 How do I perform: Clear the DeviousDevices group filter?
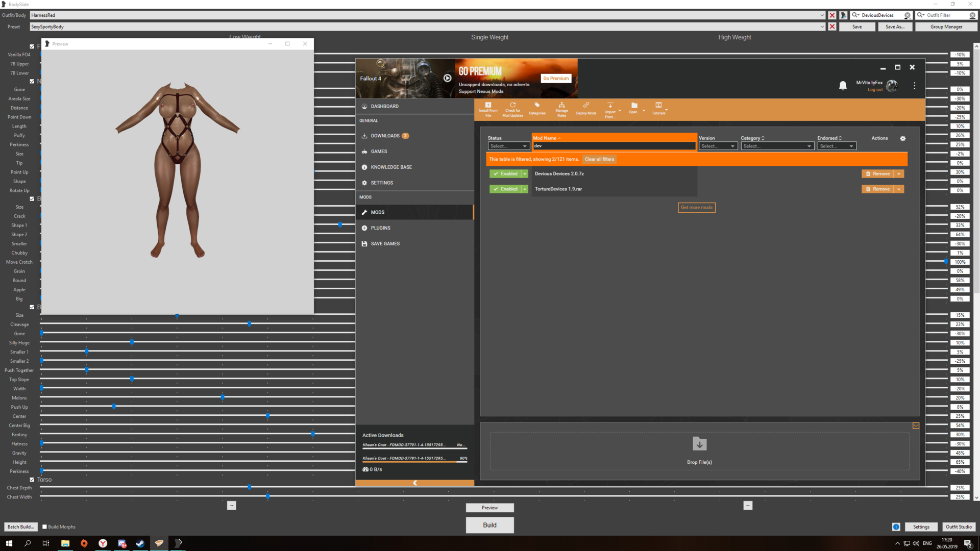pos(907,15)
